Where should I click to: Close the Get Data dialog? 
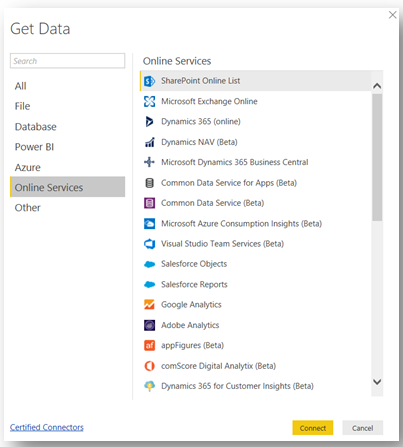pyautogui.click(x=393, y=15)
